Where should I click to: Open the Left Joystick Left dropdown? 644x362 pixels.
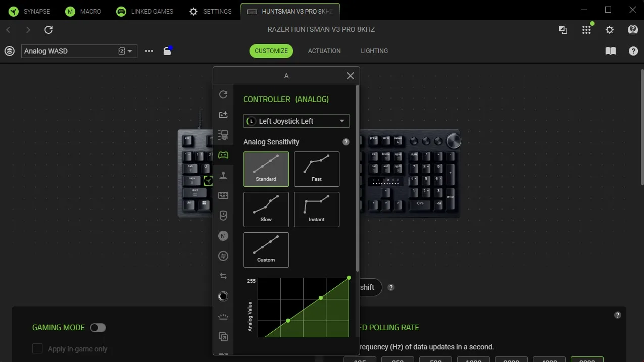(296, 121)
